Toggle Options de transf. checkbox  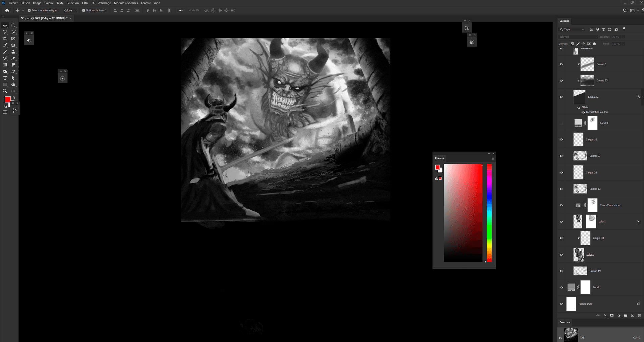(x=83, y=10)
